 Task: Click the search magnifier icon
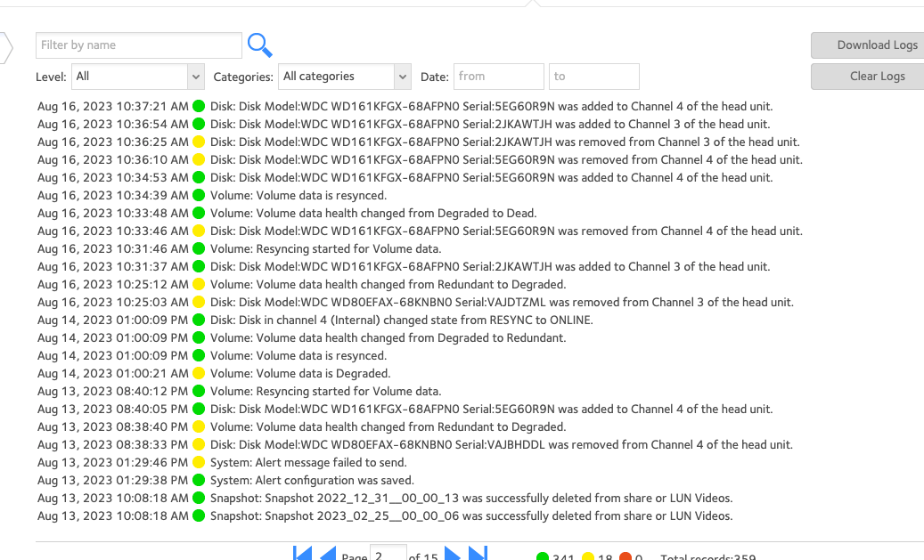[259, 45]
